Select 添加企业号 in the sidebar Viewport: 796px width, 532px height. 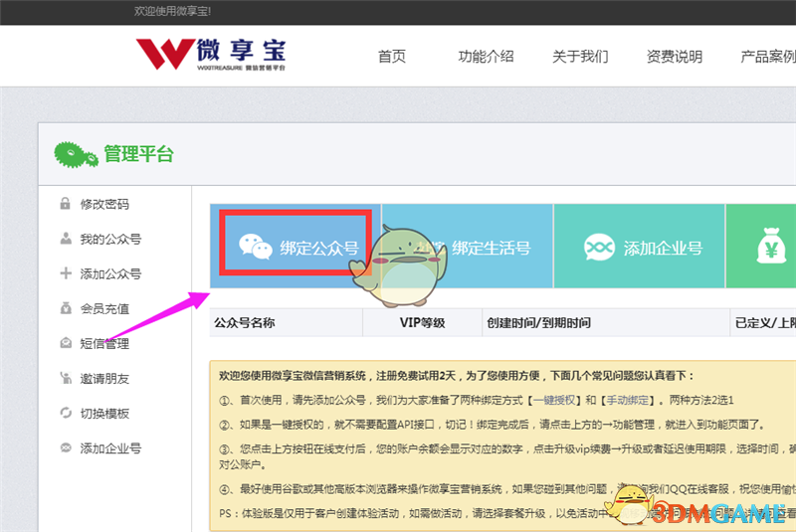[110, 448]
